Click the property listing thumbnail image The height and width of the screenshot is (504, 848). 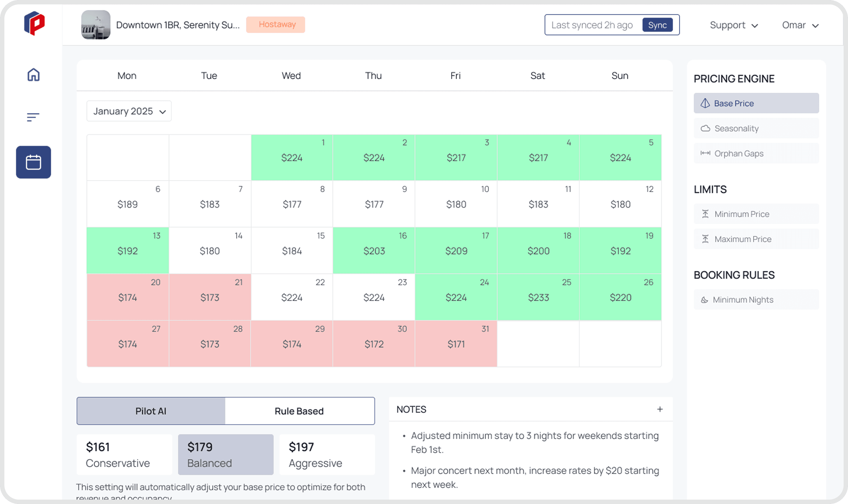tap(96, 25)
